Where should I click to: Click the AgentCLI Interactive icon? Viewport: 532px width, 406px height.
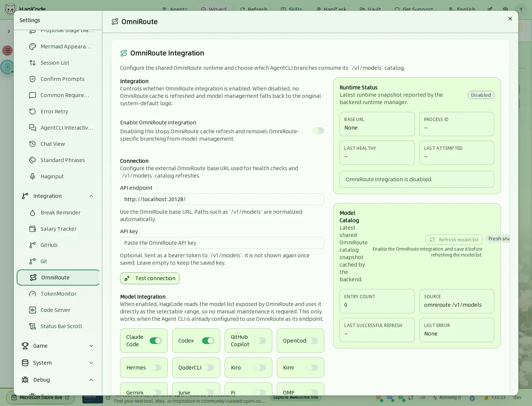[33, 128]
